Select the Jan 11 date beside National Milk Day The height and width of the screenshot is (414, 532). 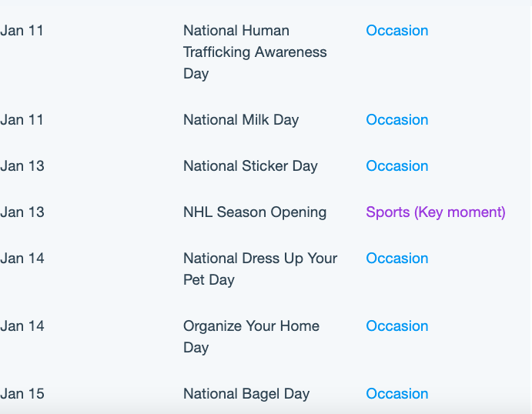22,120
